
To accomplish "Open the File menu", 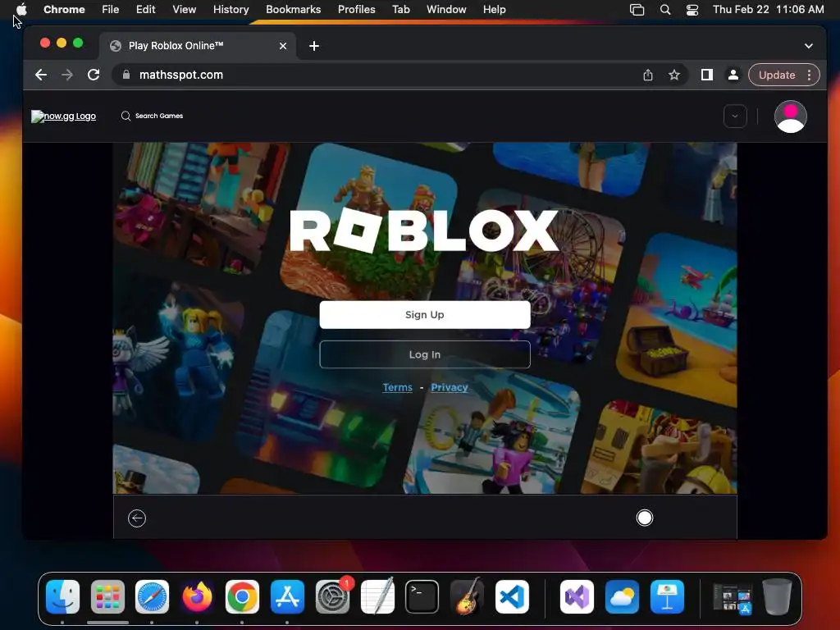I will click(x=111, y=9).
